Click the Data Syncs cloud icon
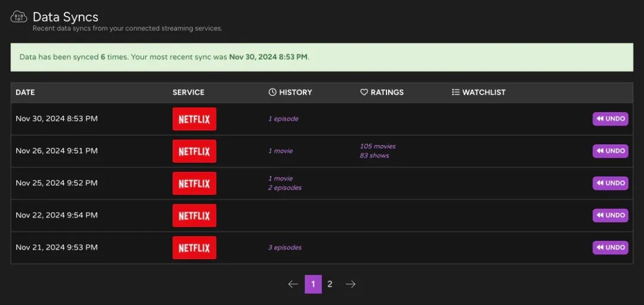Screen dimensions: 644x305 tap(18, 17)
